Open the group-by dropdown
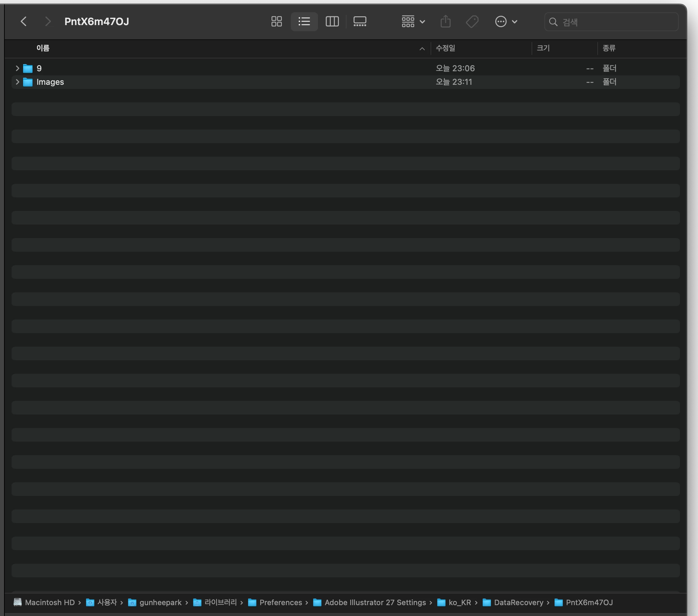Image resolution: width=698 pixels, height=616 pixels. pos(413,21)
